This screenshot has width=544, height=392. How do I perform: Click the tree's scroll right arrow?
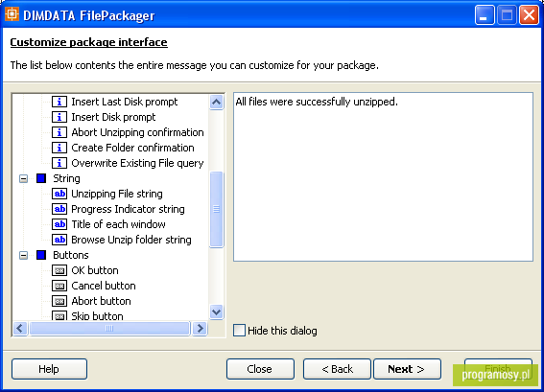pos(201,328)
